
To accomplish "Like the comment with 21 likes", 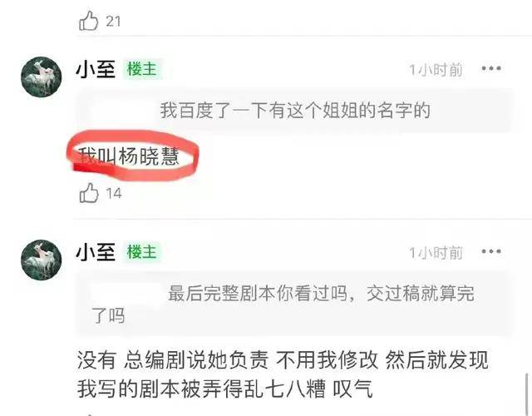I will tap(89, 21).
